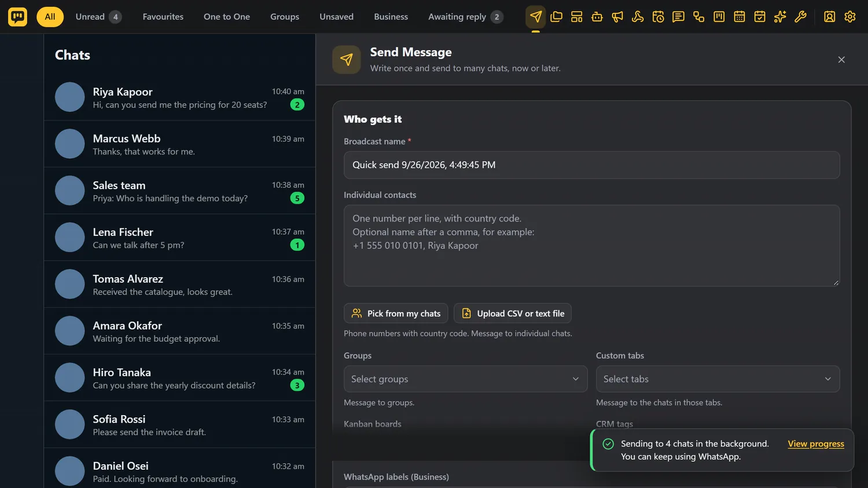Open the View progress link

click(816, 443)
